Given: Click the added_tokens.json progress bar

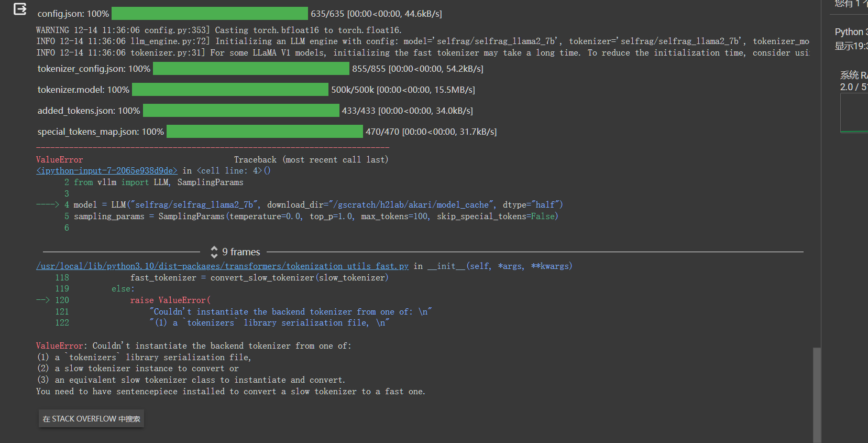Looking at the screenshot, I should tap(241, 111).
